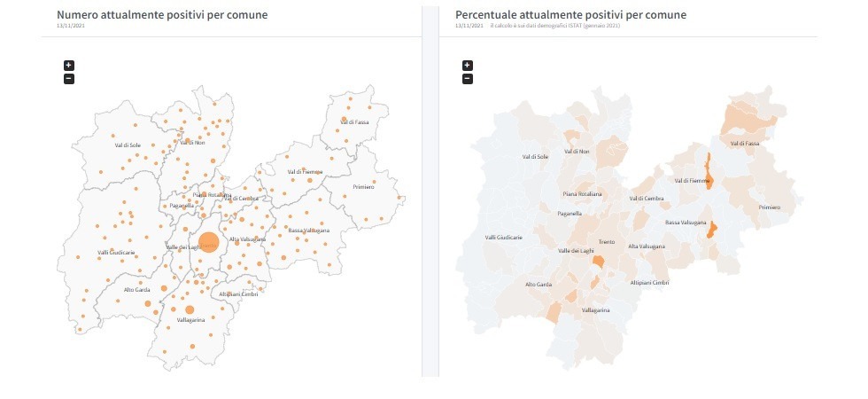Screen dimensions: 868x399
Task: Zoom in on the Percentuale attualmente positivi map
Action: [468, 65]
